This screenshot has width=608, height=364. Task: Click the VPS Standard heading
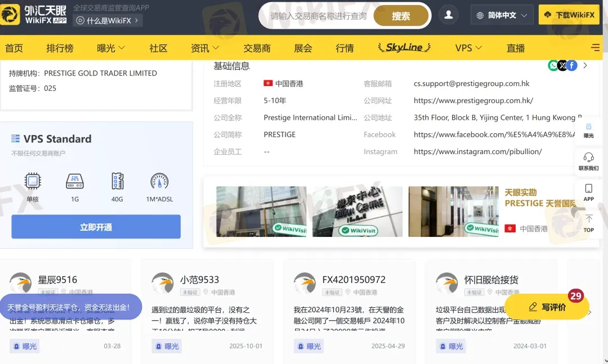pos(57,139)
